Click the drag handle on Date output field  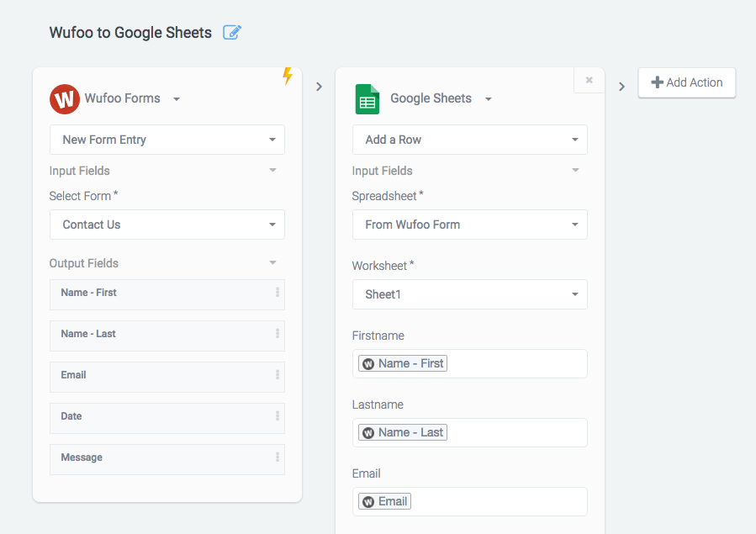click(x=278, y=415)
